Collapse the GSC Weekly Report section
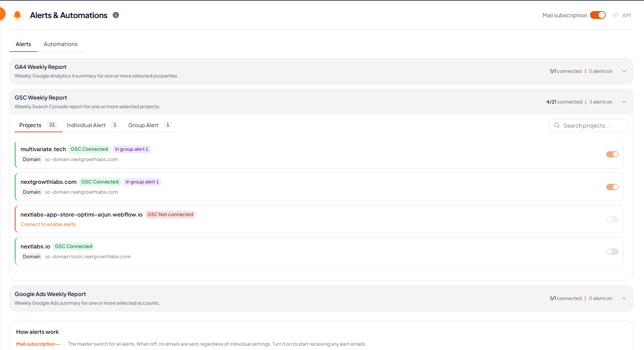 624,102
